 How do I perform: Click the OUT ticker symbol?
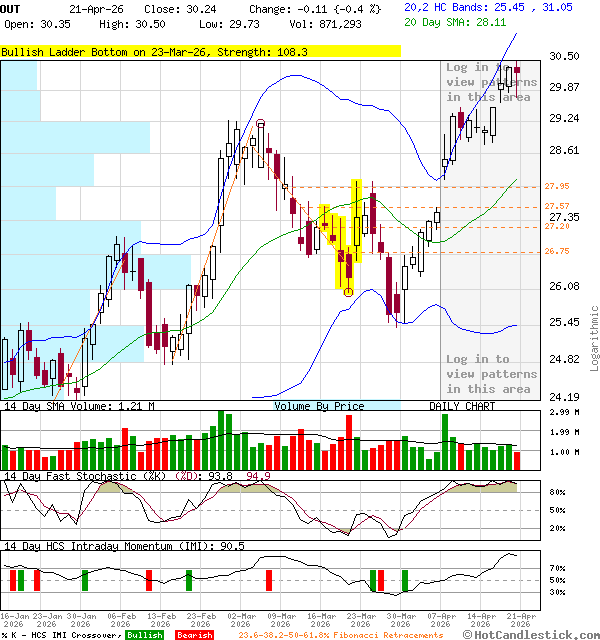pyautogui.click(x=10, y=8)
